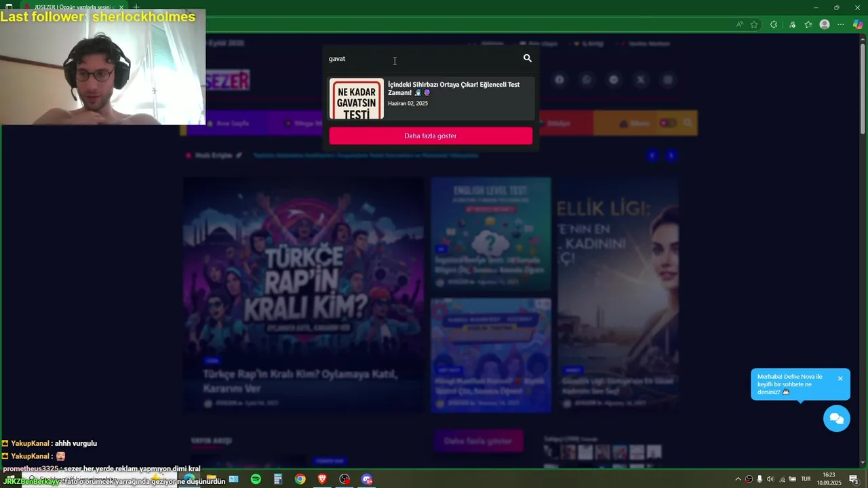Click the Facebook icon in site header
This screenshot has height=488, width=868.
click(559, 80)
